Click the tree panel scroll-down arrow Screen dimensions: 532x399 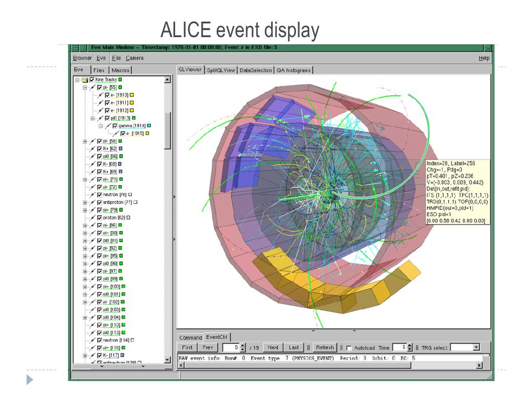(167, 360)
